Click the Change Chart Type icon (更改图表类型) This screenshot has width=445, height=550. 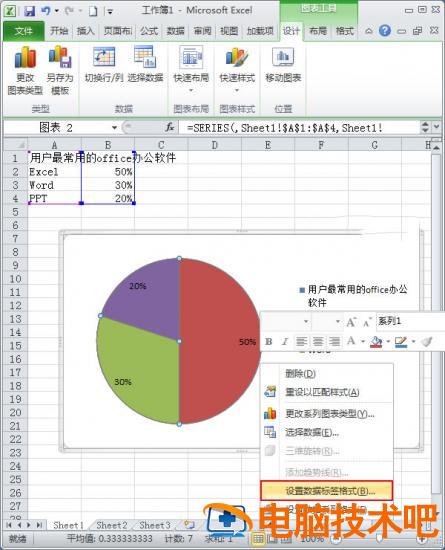pyautogui.click(x=25, y=70)
